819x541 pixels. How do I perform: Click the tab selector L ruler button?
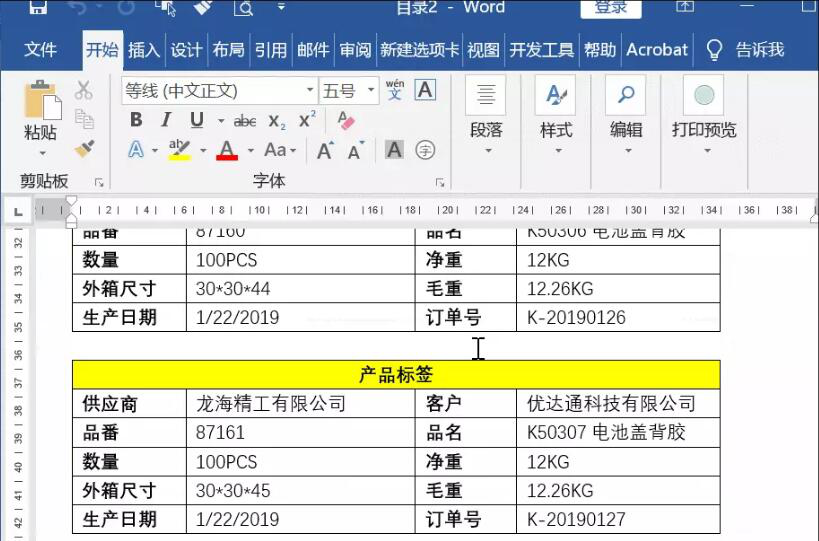pyautogui.click(x=19, y=211)
